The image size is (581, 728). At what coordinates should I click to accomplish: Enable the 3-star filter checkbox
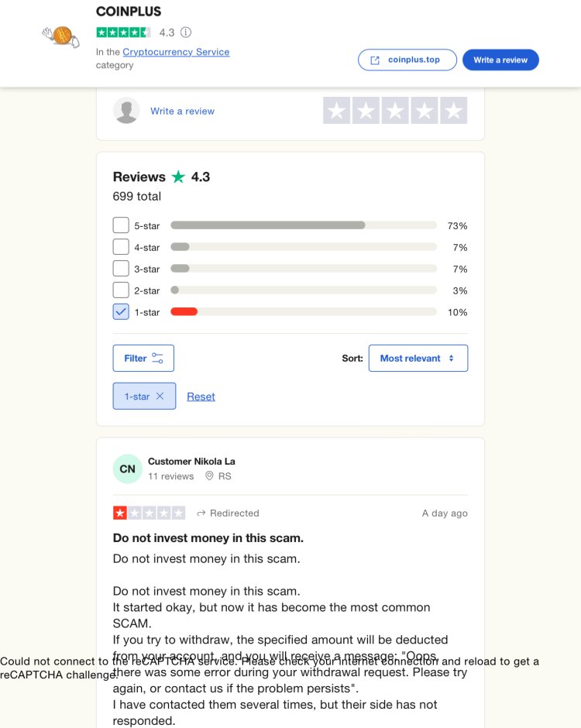tap(121, 269)
